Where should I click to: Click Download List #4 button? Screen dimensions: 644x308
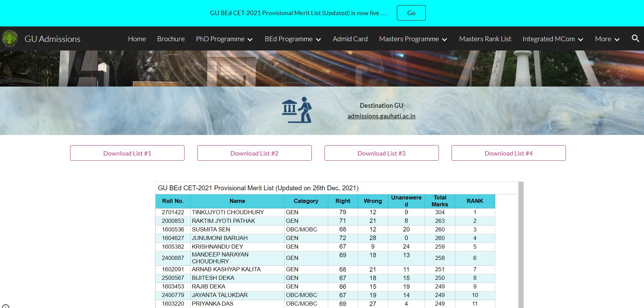(509, 153)
